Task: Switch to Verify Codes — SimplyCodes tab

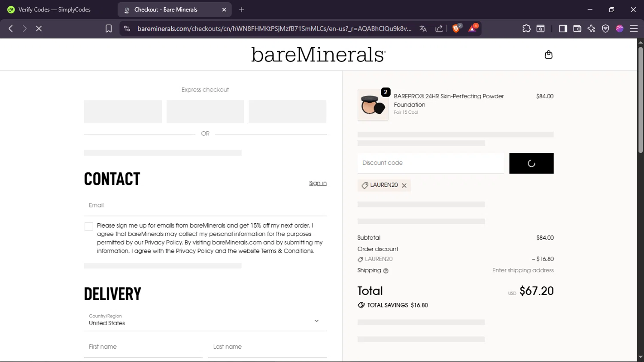Action: [55, 9]
